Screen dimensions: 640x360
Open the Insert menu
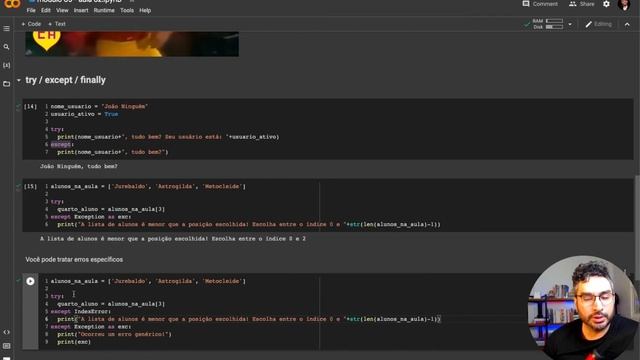click(81, 11)
